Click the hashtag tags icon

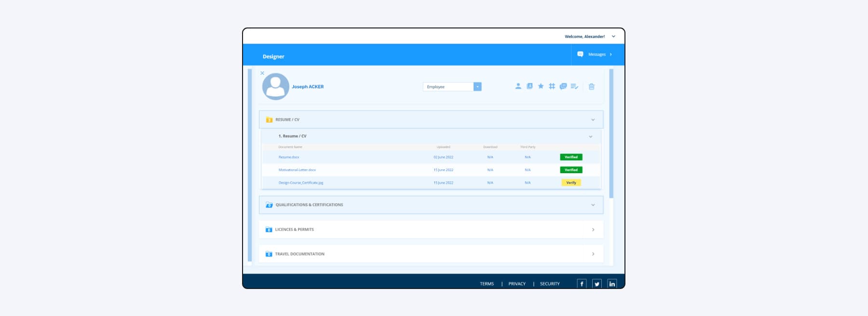[552, 86]
